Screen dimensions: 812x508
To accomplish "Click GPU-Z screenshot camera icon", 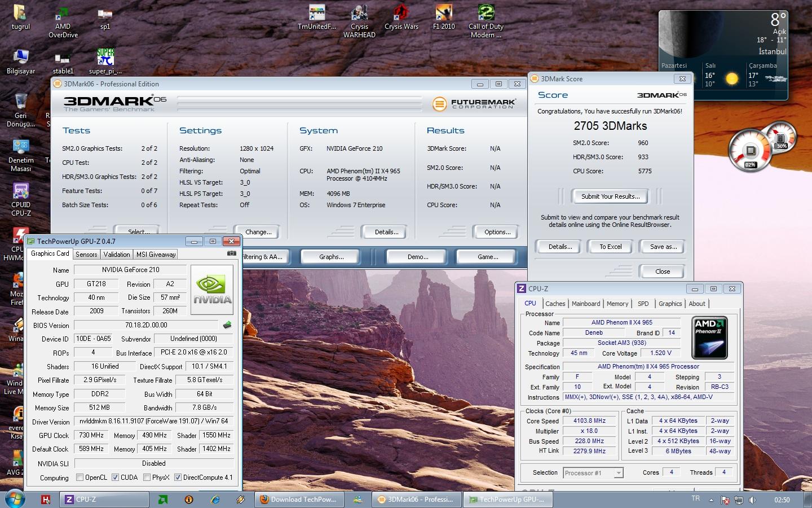I will (x=231, y=253).
